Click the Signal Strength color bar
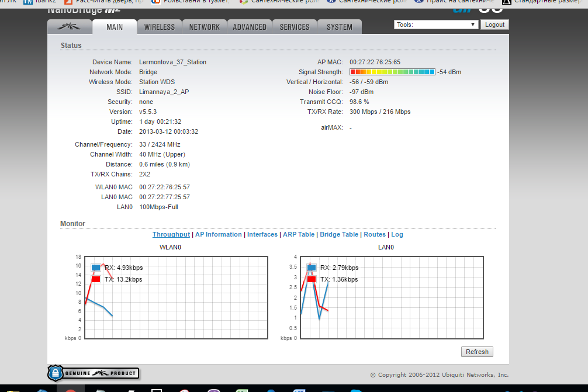Image resolution: width=588 pixels, height=392 pixels. tap(392, 72)
